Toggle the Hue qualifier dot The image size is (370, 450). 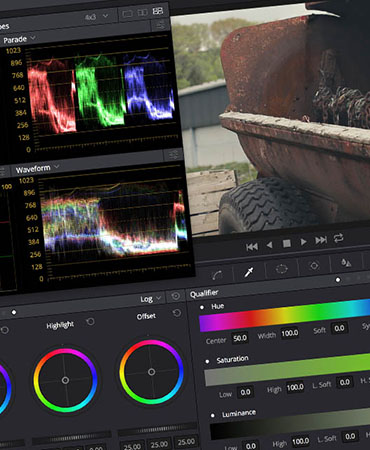click(x=202, y=307)
